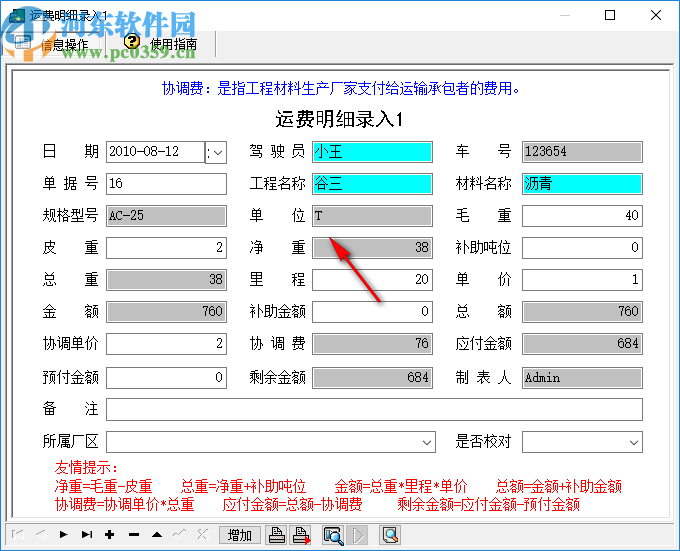Click the 应付金额 field showing 684
680x551 pixels.
click(582, 344)
